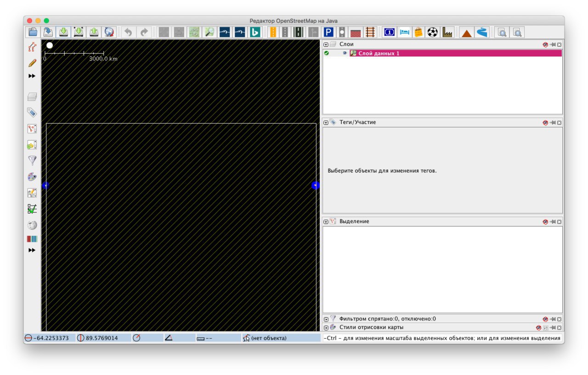Unpin the Выделение panel
The height and width of the screenshot is (375, 588).
tap(553, 222)
